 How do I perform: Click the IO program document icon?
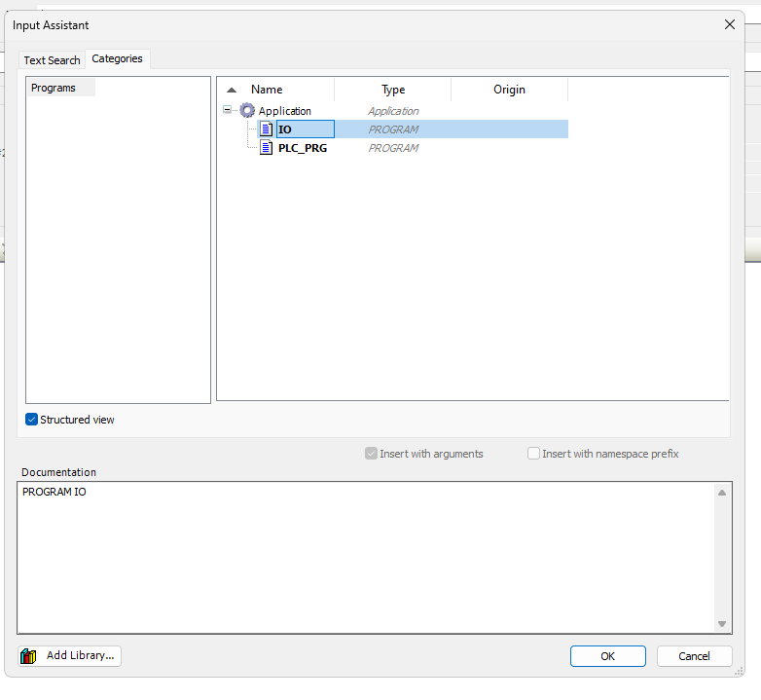click(x=266, y=129)
